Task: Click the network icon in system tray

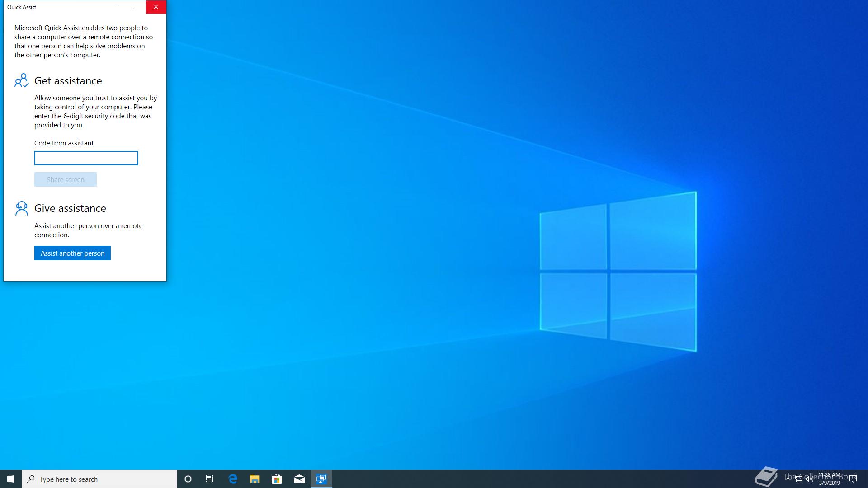Action: click(799, 479)
